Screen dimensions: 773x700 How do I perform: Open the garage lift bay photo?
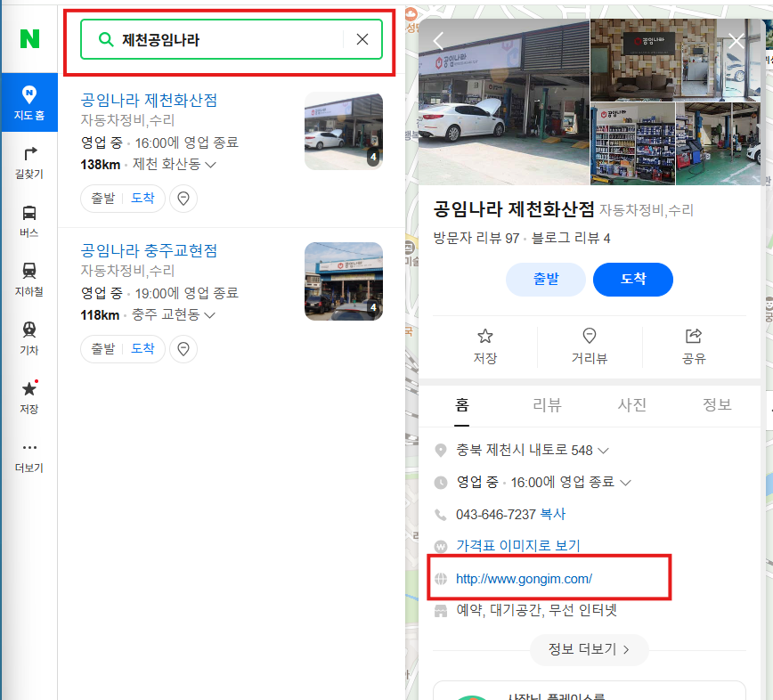coord(718,144)
